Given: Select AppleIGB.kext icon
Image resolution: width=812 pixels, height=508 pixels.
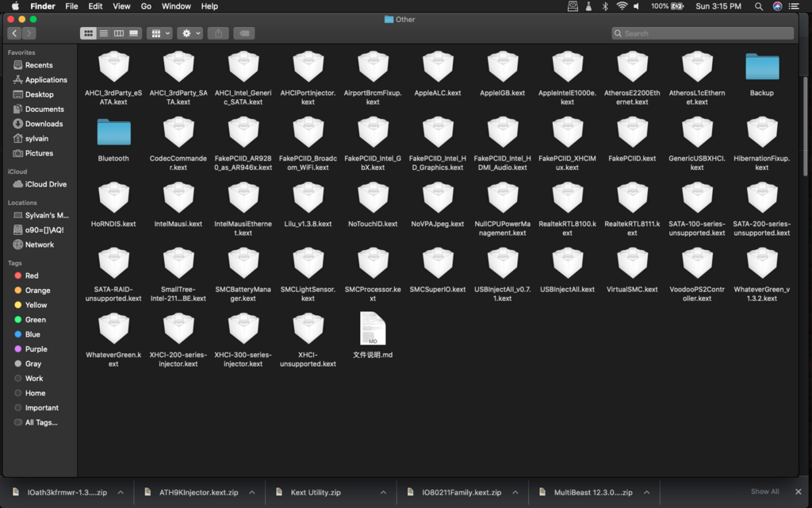Looking at the screenshot, I should (x=502, y=67).
